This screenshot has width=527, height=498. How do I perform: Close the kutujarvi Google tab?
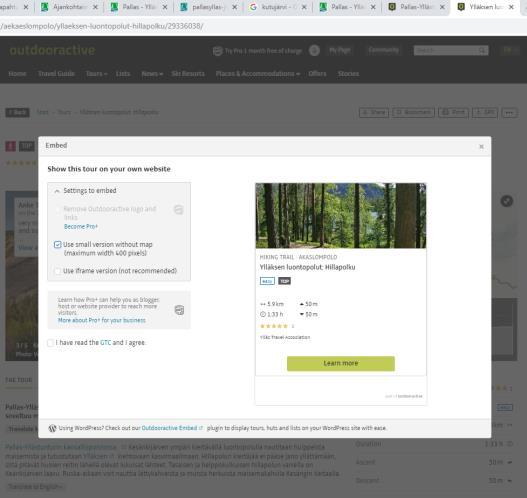[x=304, y=7]
